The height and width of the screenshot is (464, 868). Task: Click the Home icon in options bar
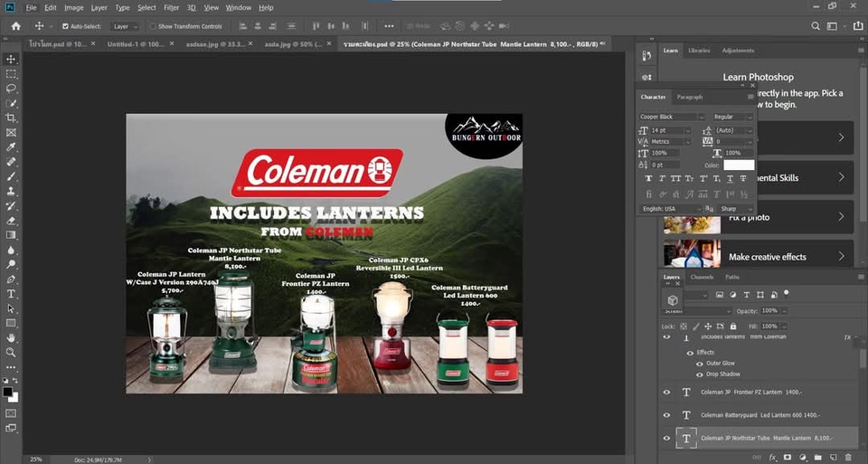point(15,26)
